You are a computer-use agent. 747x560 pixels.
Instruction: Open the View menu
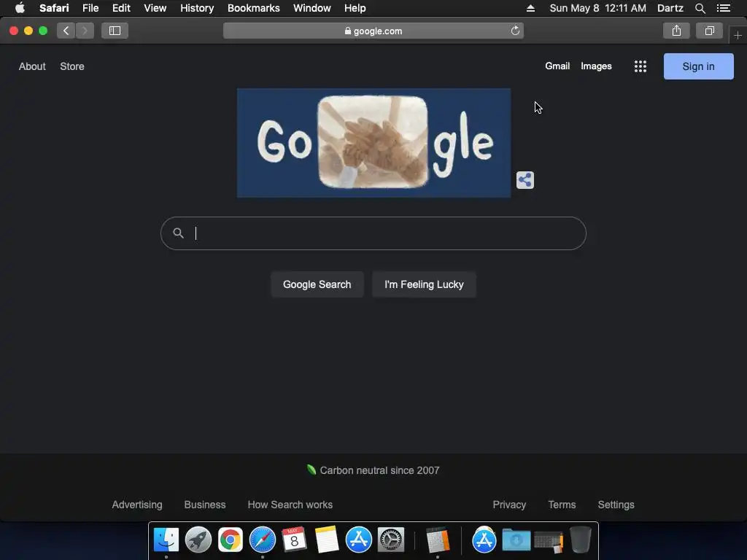click(155, 8)
